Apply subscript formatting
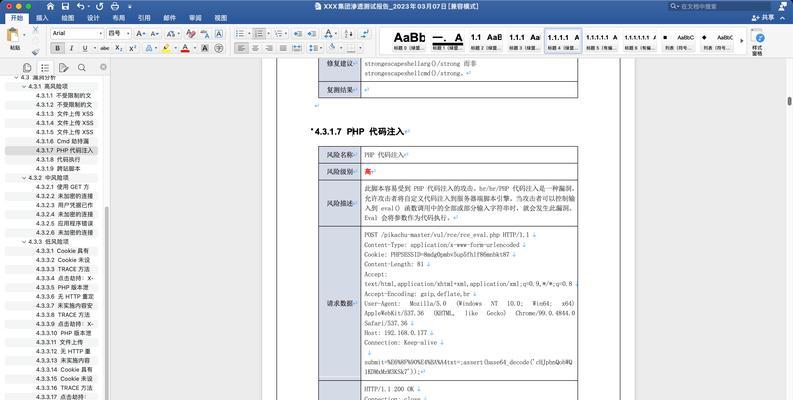Image resolution: width=793 pixels, height=400 pixels. click(x=118, y=48)
